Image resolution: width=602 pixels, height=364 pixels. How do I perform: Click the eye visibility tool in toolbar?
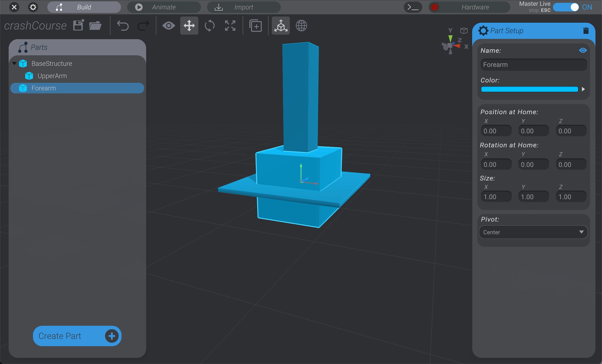pyautogui.click(x=169, y=25)
